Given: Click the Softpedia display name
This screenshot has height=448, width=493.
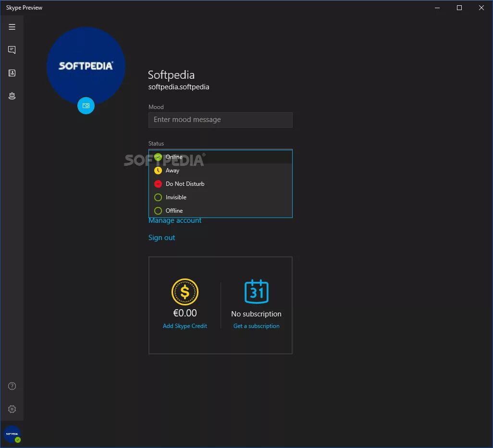Looking at the screenshot, I should tap(172, 75).
